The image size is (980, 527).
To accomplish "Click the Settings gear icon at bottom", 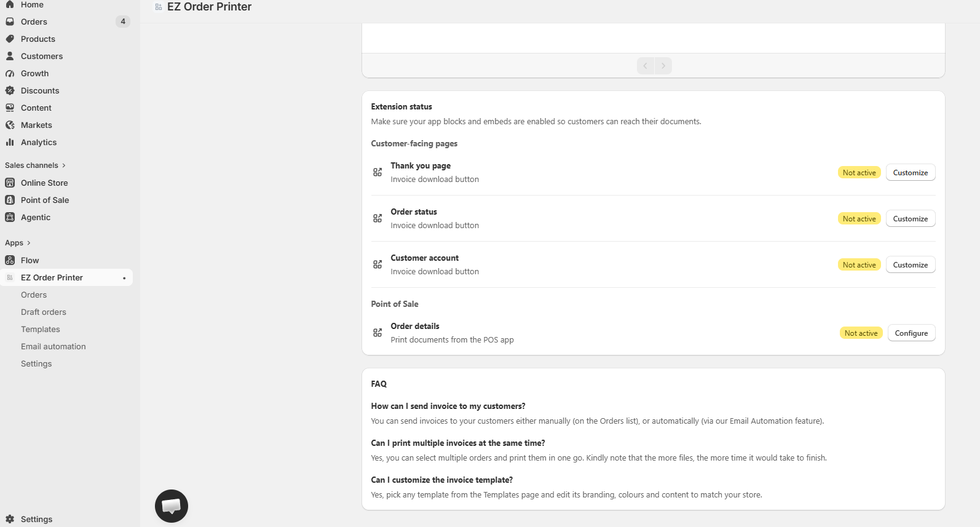I will 10,519.
